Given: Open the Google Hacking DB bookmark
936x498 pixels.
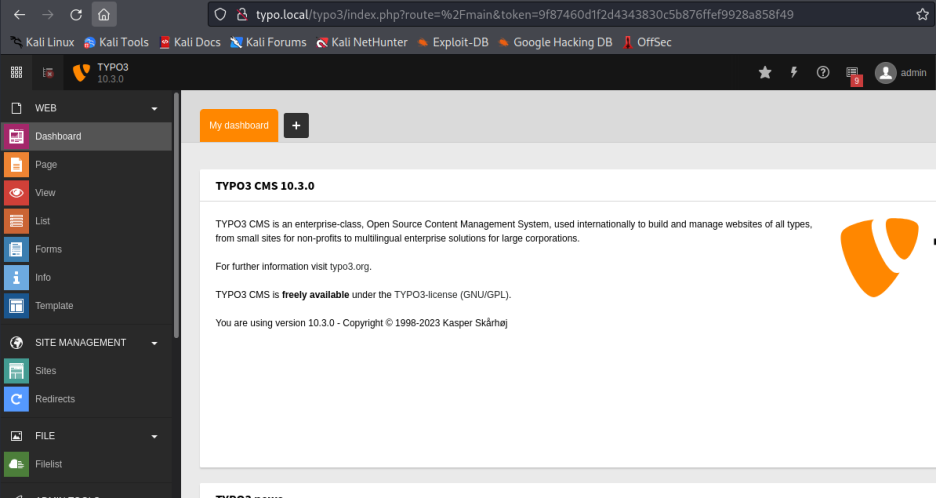Looking at the screenshot, I should pyautogui.click(x=556, y=42).
